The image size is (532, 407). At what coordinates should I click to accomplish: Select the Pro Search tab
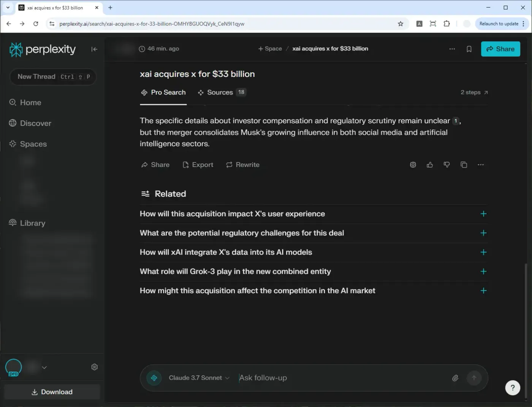(x=163, y=92)
